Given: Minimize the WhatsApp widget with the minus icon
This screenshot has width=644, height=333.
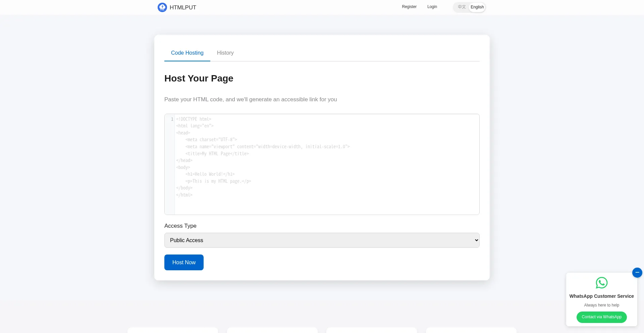Looking at the screenshot, I should pyautogui.click(x=637, y=273).
